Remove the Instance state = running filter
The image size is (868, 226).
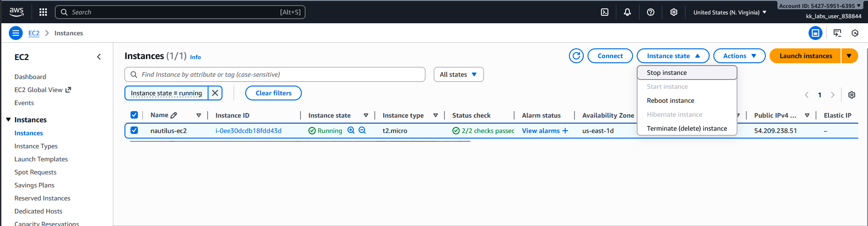click(x=215, y=93)
